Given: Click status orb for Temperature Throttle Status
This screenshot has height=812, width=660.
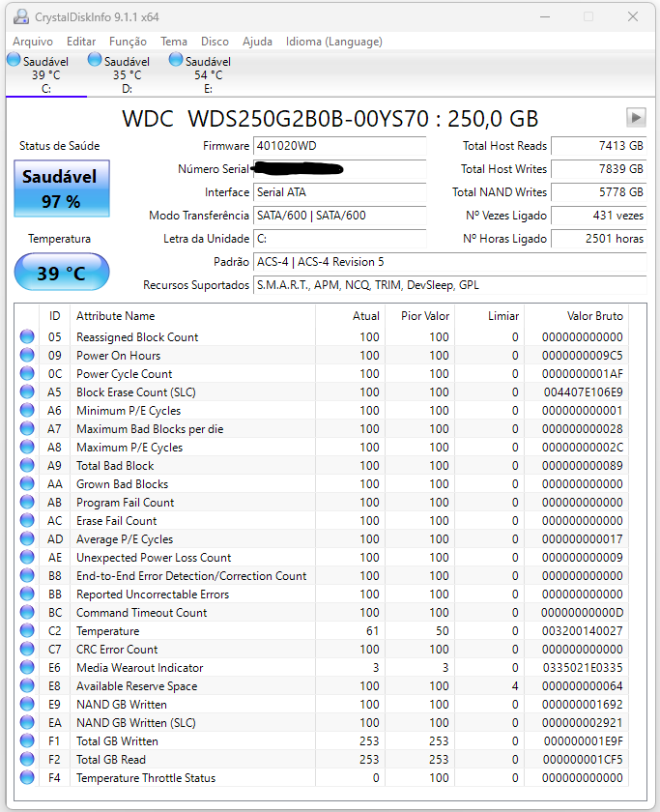Looking at the screenshot, I should tap(27, 778).
